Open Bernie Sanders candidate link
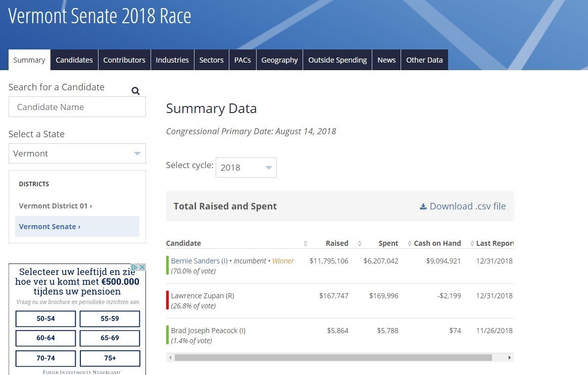The image size is (588, 375). (199, 261)
